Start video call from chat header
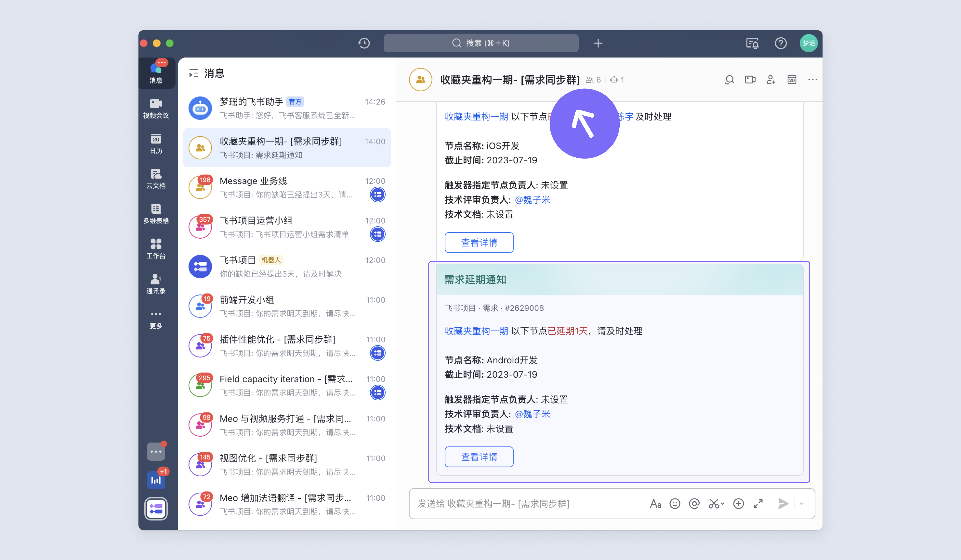961x560 pixels. coord(750,80)
